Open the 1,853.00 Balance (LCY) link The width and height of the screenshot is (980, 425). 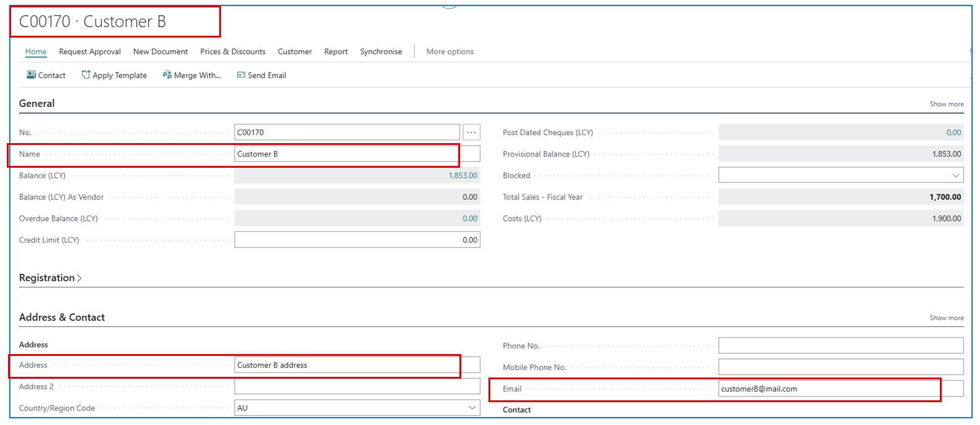(463, 176)
